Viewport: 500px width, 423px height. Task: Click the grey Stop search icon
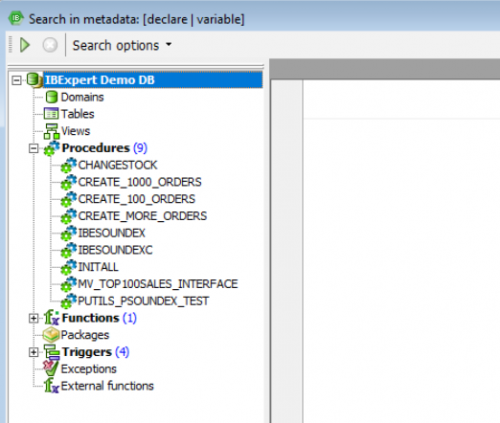click(x=50, y=45)
